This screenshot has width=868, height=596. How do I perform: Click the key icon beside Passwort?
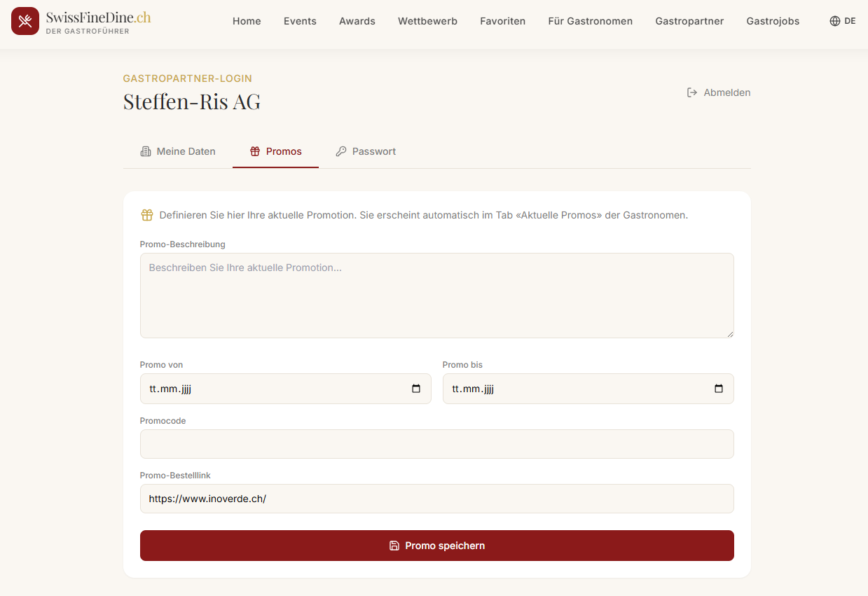[341, 151]
